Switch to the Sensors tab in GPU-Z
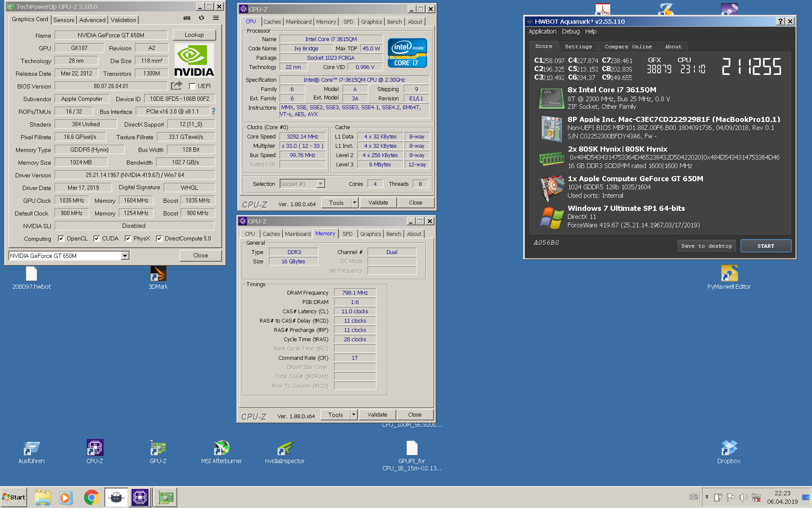Image resolution: width=812 pixels, height=508 pixels. coord(64,20)
